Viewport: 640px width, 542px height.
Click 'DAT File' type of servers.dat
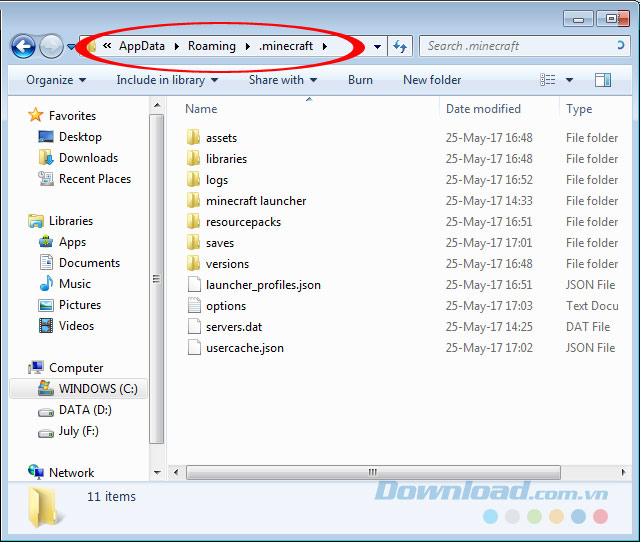tap(588, 327)
